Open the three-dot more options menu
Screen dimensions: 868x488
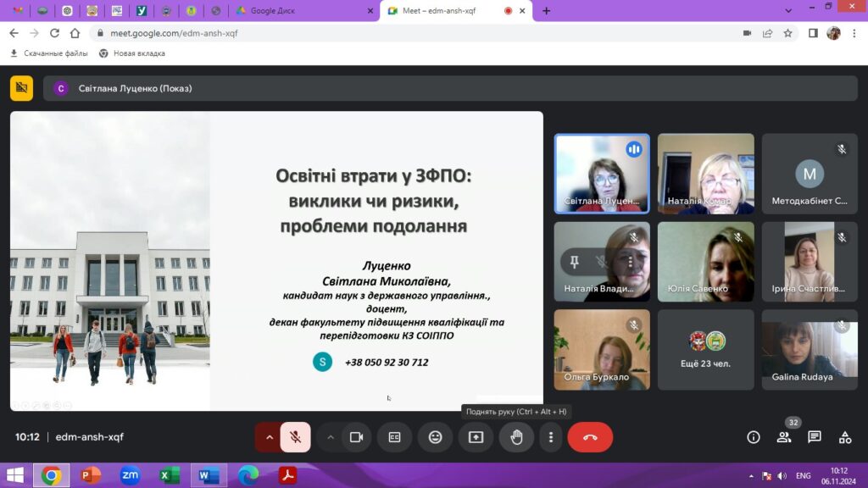click(x=551, y=437)
